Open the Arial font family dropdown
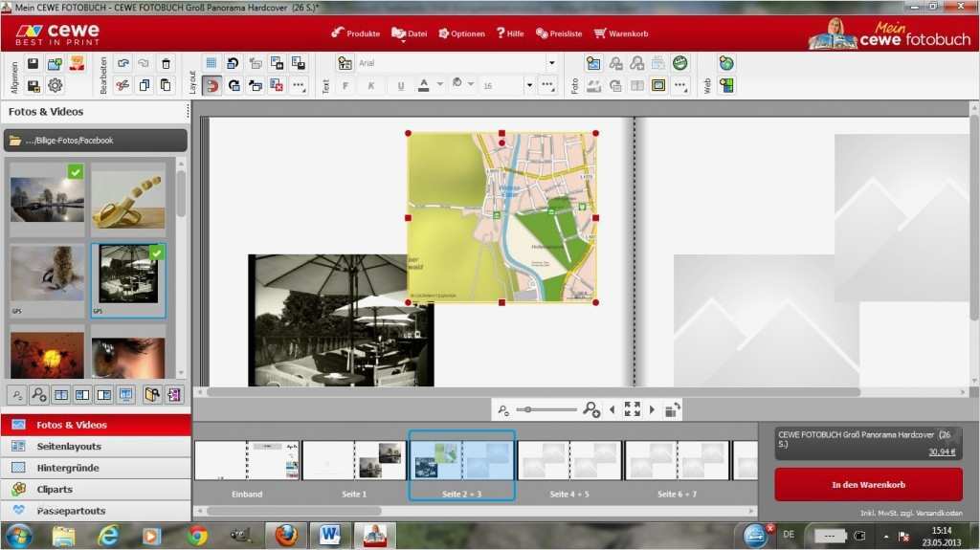The image size is (980, 550). coord(551,63)
